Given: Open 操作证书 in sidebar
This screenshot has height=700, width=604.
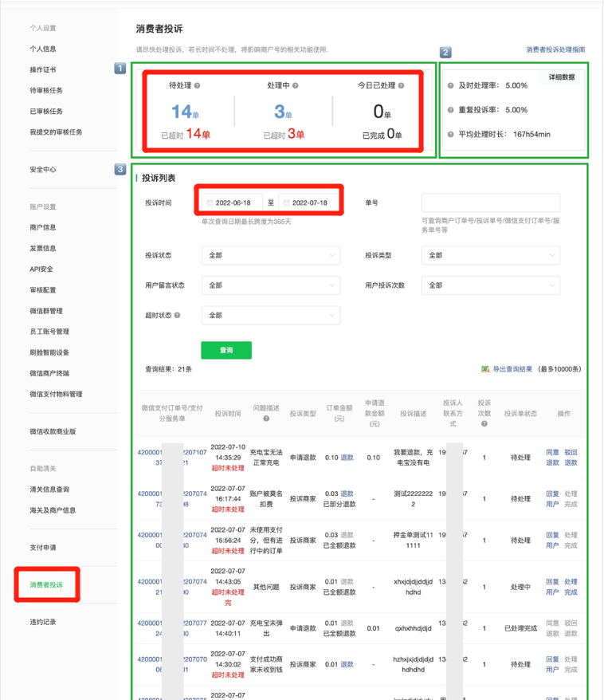Looking at the screenshot, I should pos(43,69).
